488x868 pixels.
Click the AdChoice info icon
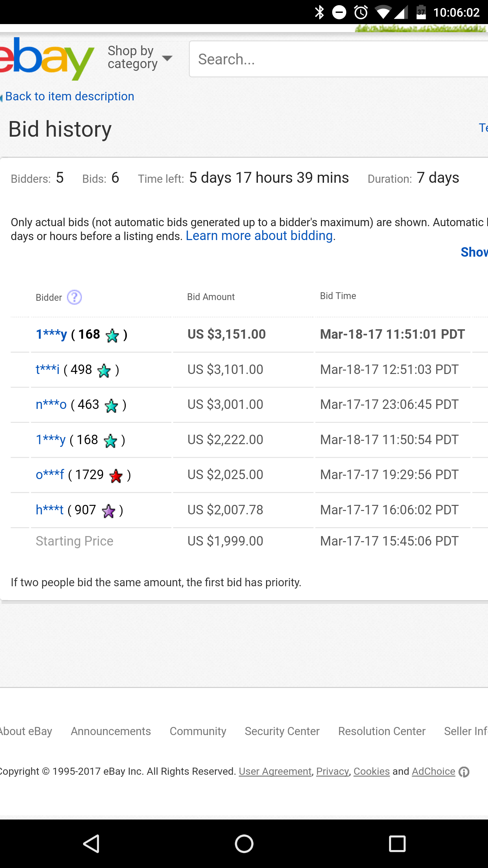(x=464, y=772)
